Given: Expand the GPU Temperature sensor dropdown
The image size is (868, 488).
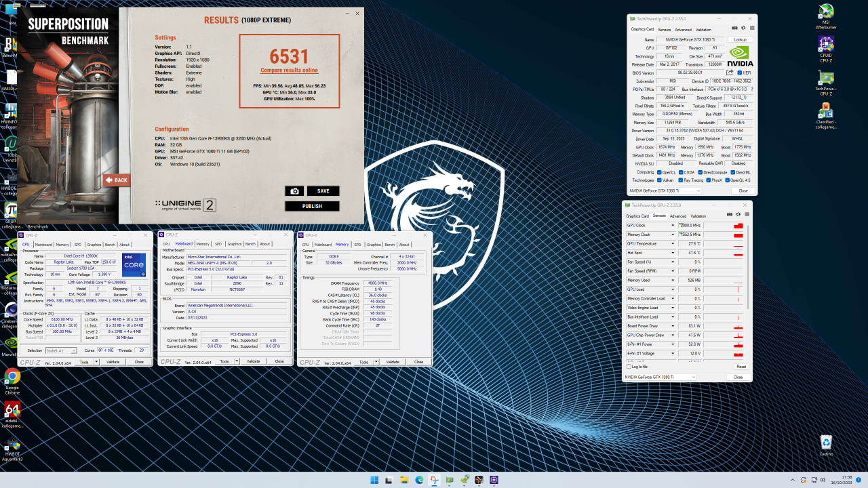Looking at the screenshot, I should (673, 243).
